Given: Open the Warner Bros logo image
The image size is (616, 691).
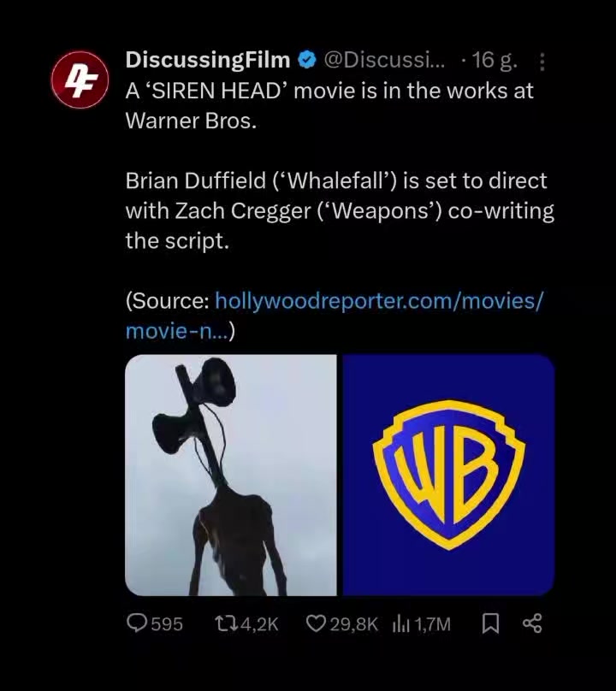Looking at the screenshot, I should (x=448, y=475).
